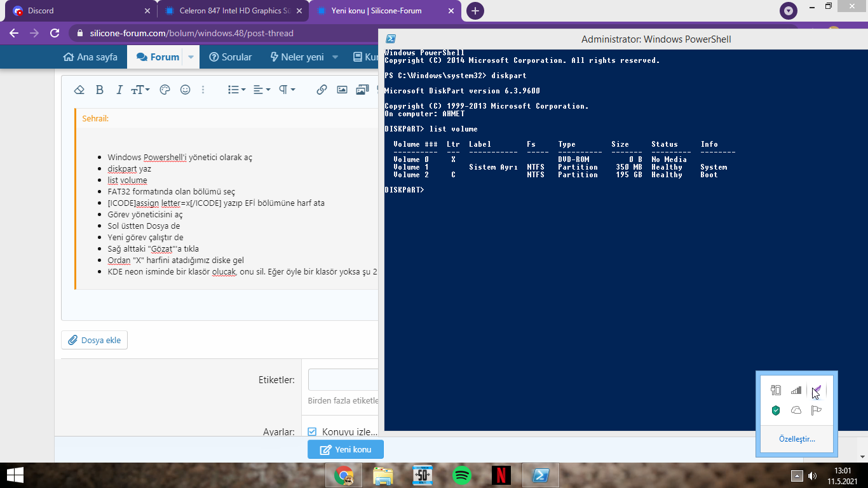Screen dimensions: 868x488
Task: Click the silicone-forum.com address bar
Action: click(x=222, y=33)
